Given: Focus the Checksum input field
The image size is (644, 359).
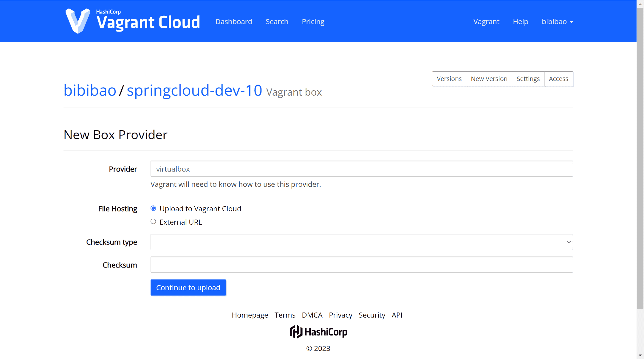Looking at the screenshot, I should pyautogui.click(x=362, y=265).
